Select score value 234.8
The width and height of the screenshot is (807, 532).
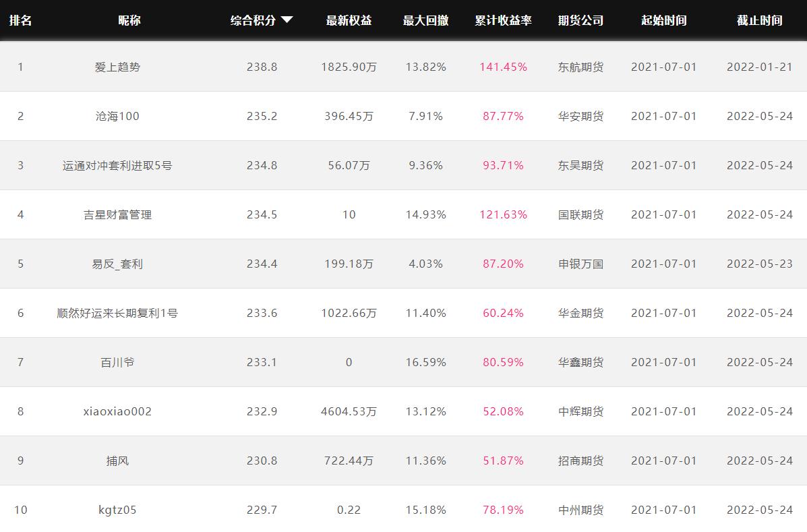point(262,166)
